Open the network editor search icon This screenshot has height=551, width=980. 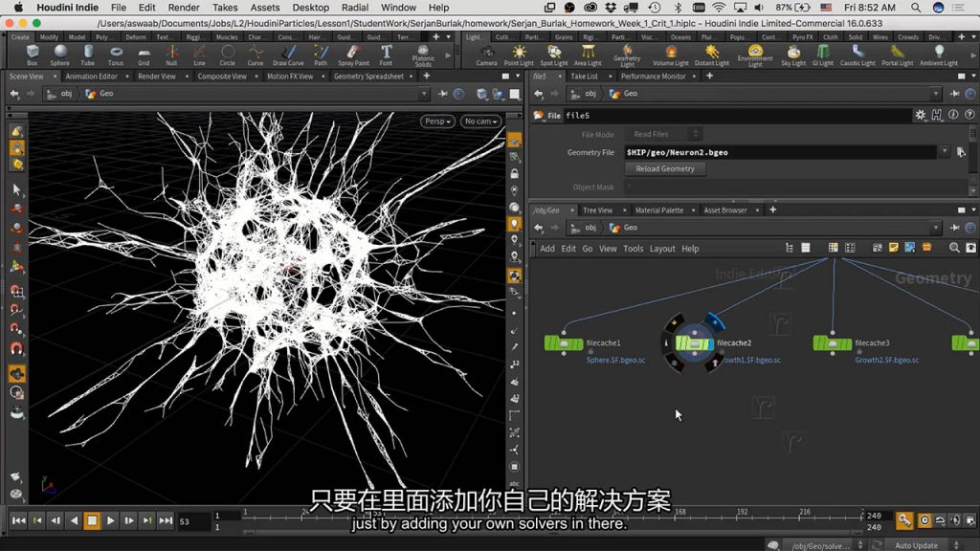click(954, 248)
